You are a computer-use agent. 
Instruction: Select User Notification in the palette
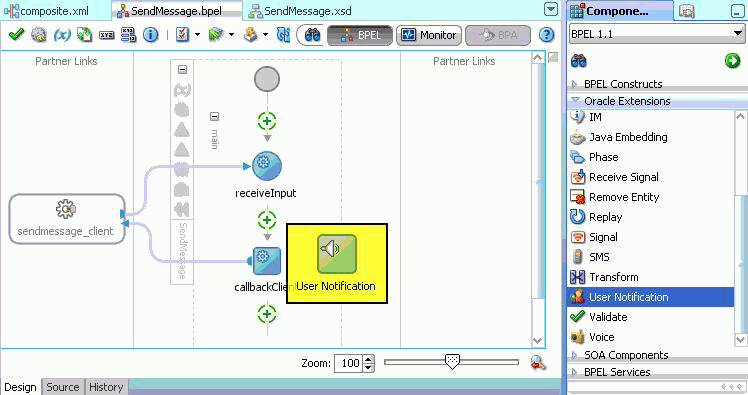coord(651,297)
